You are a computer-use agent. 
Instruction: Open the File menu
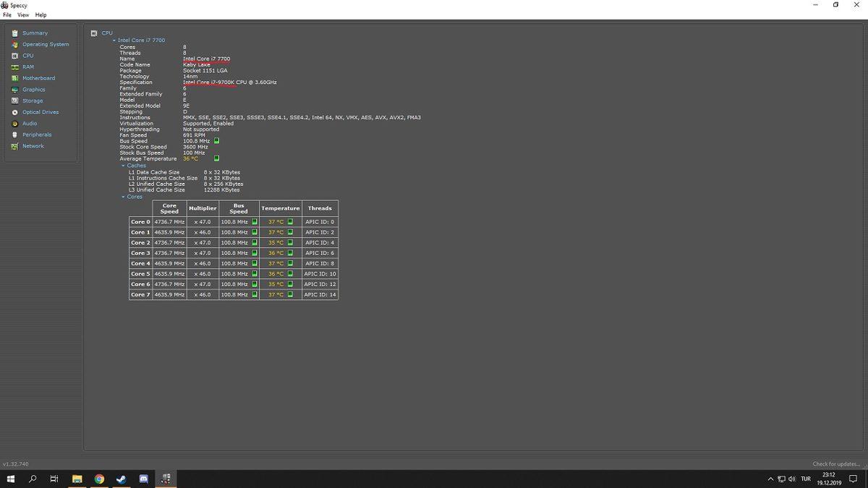(7, 14)
